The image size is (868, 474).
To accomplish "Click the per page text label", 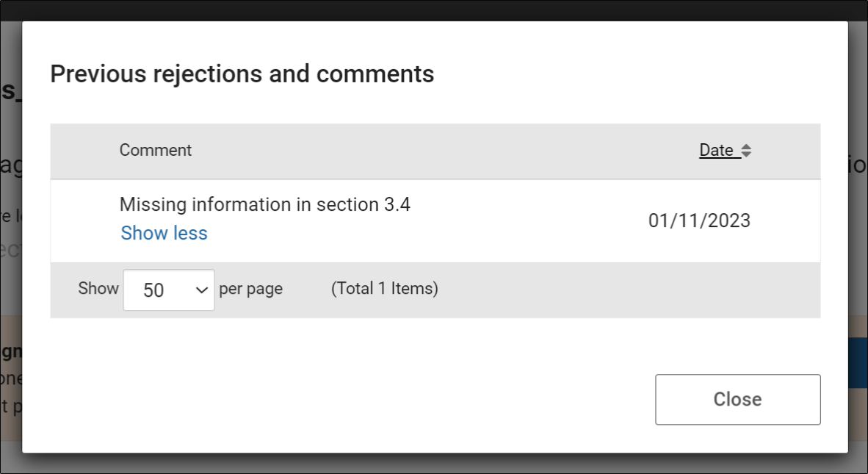I will (250, 289).
